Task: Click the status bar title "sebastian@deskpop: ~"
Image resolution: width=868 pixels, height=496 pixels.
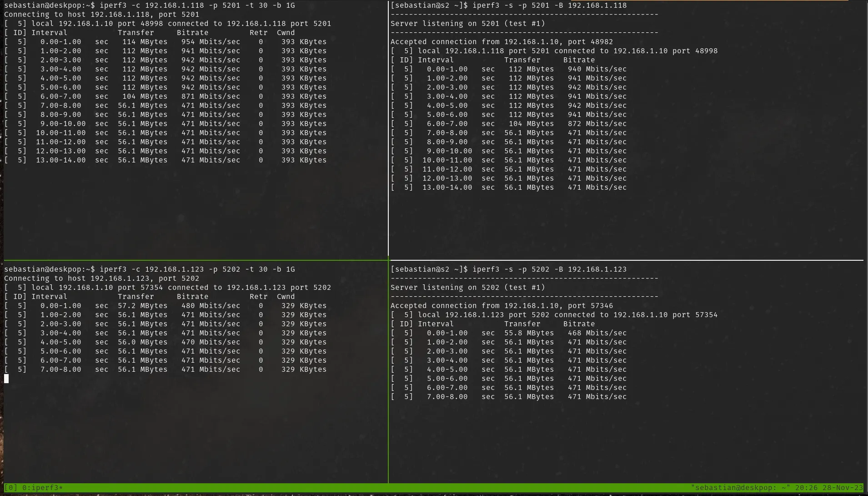Action: 740,488
